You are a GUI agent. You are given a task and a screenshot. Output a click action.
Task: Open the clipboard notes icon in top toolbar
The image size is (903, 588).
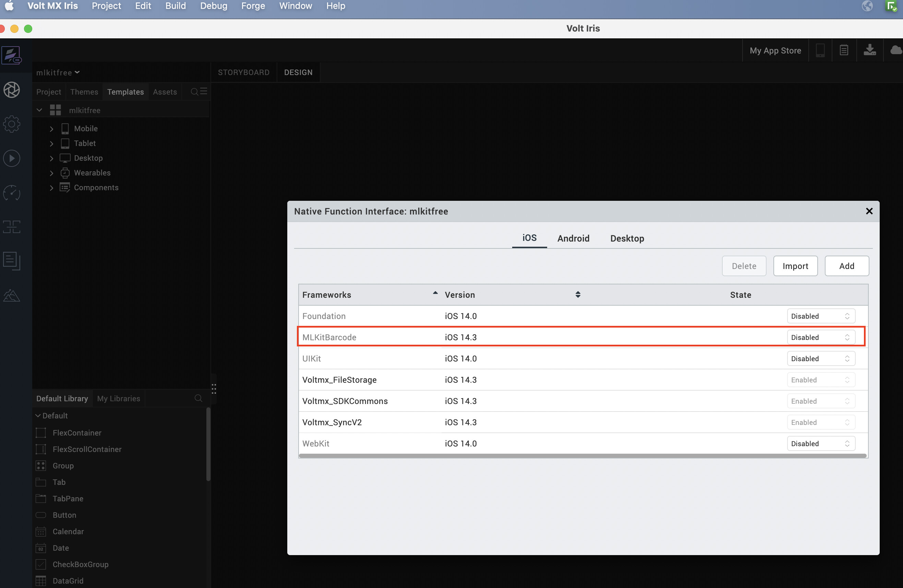(844, 50)
